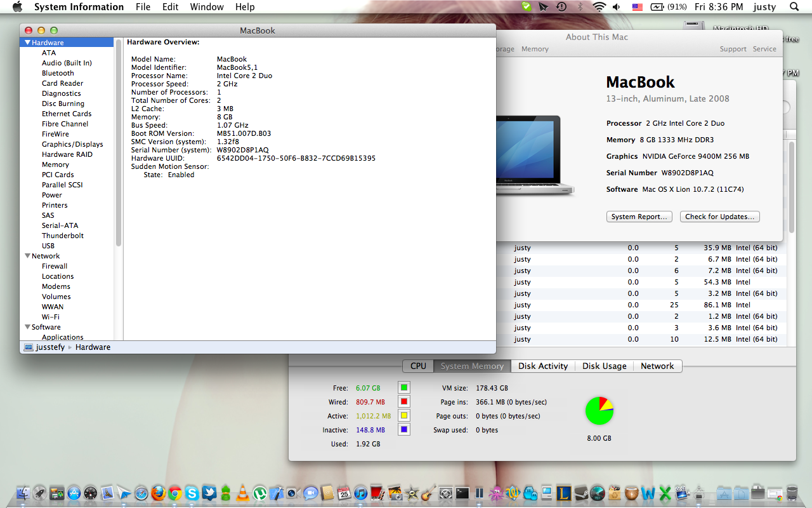
Task: Launch League of Legends dock icon
Action: coord(563,493)
